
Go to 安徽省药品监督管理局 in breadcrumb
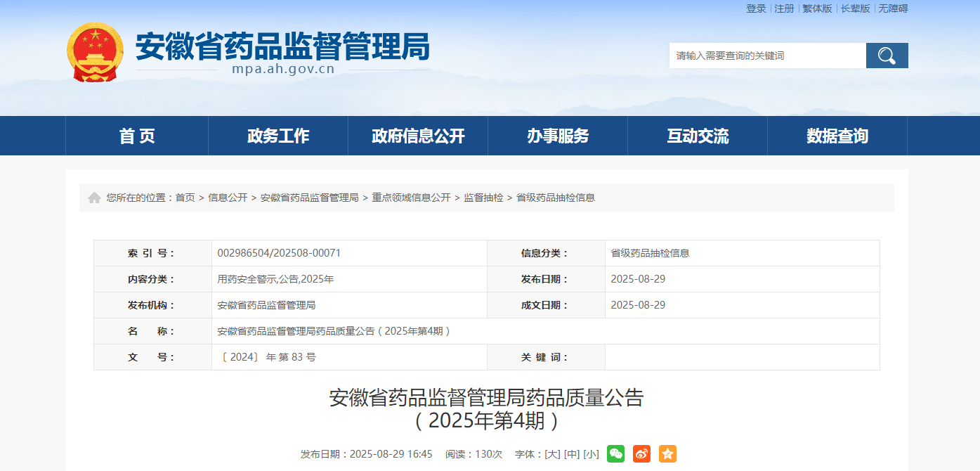point(310,198)
